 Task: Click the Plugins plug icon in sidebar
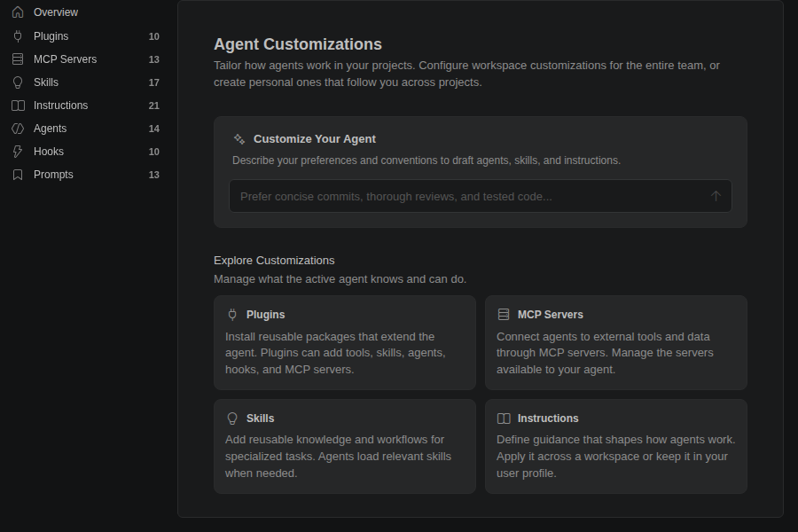pos(18,36)
